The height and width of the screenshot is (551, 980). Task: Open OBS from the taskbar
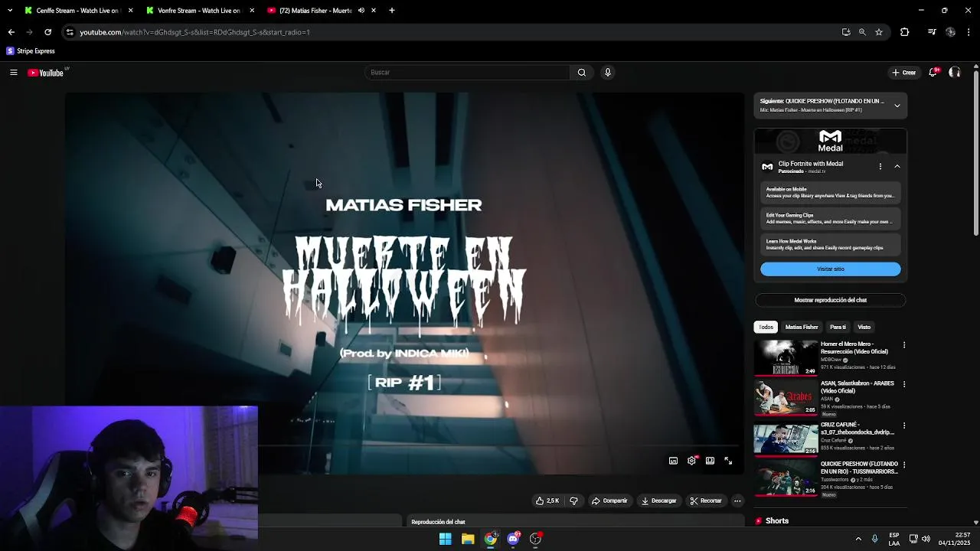(536, 539)
